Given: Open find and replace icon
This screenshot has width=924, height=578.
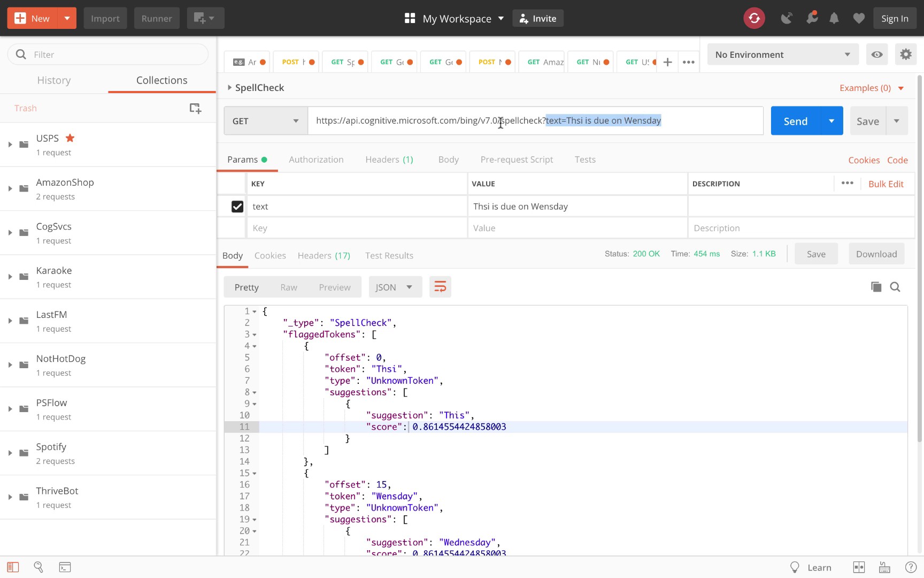Looking at the screenshot, I should tap(38, 567).
